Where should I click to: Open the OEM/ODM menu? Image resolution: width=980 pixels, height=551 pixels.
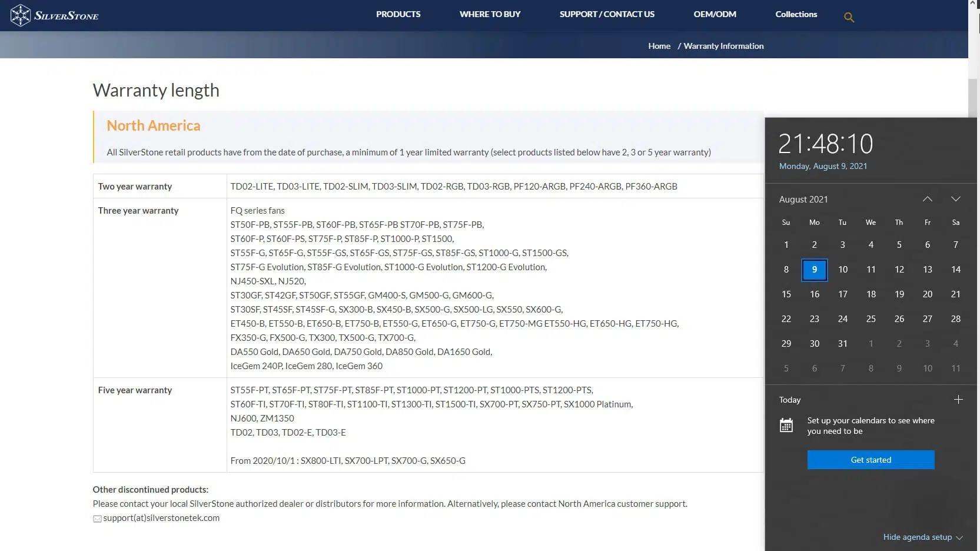[x=715, y=14]
